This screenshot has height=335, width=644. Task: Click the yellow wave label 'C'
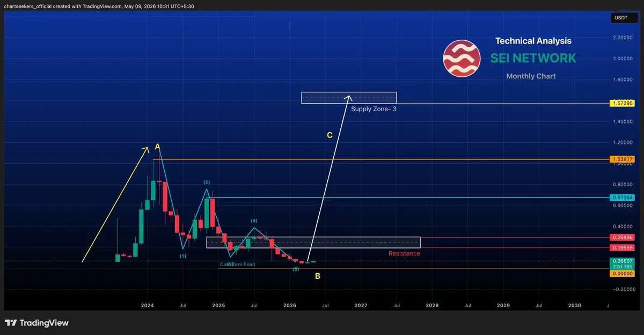click(330, 135)
